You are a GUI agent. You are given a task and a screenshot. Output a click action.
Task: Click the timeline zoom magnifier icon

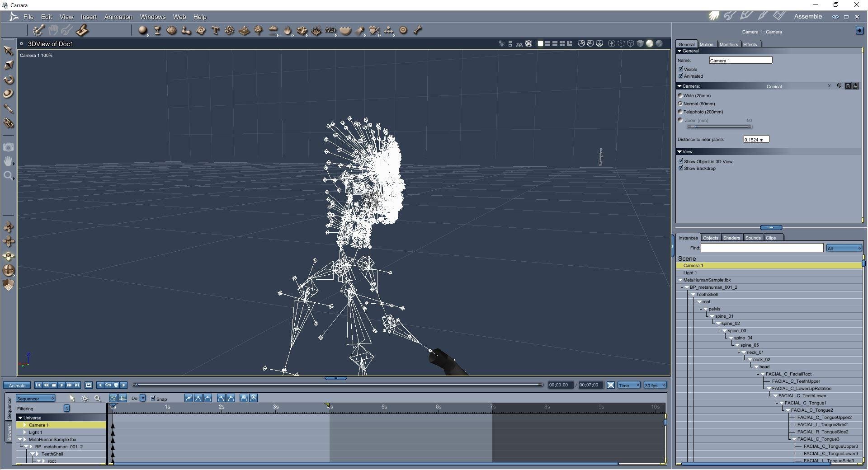point(97,398)
